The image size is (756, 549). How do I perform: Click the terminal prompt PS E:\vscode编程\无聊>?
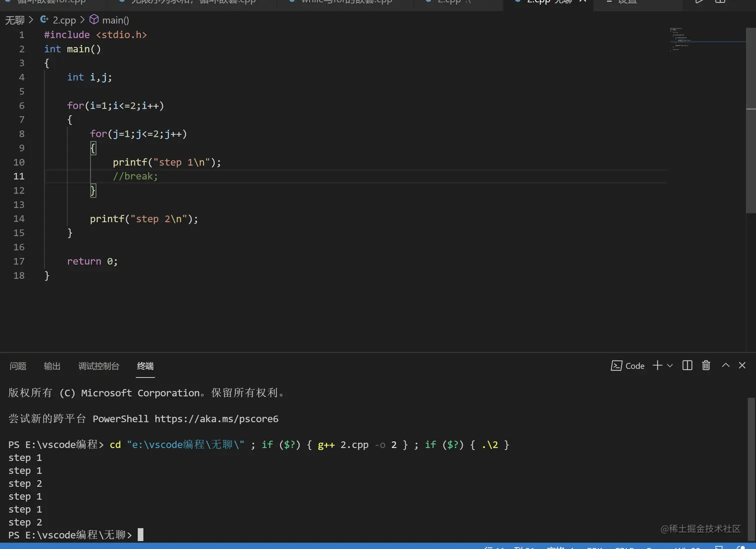click(x=70, y=535)
